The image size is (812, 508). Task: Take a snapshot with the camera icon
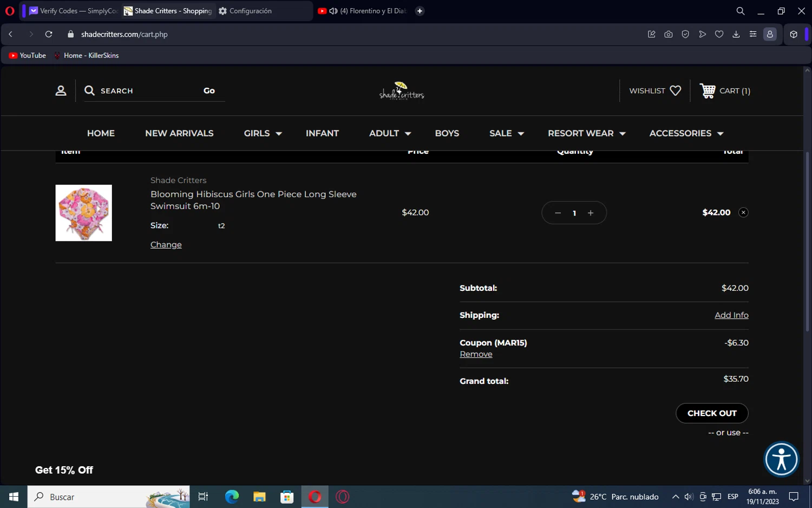coord(669,34)
